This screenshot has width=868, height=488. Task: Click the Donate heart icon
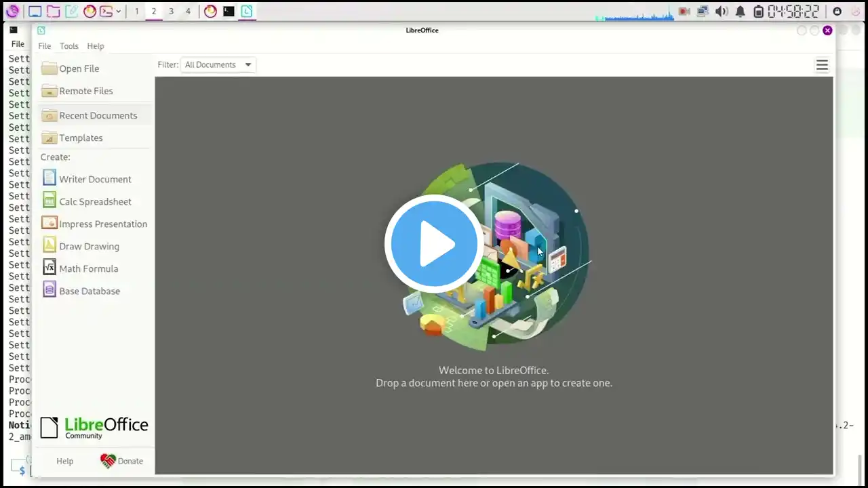pyautogui.click(x=108, y=461)
